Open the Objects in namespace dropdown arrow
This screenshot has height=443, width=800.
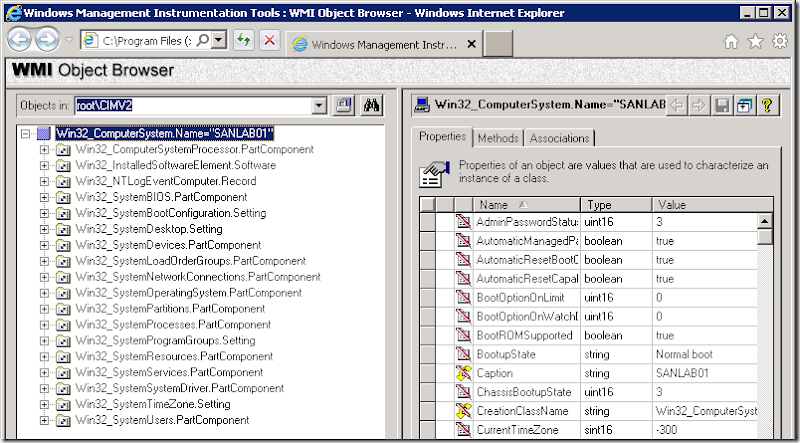coord(319,106)
